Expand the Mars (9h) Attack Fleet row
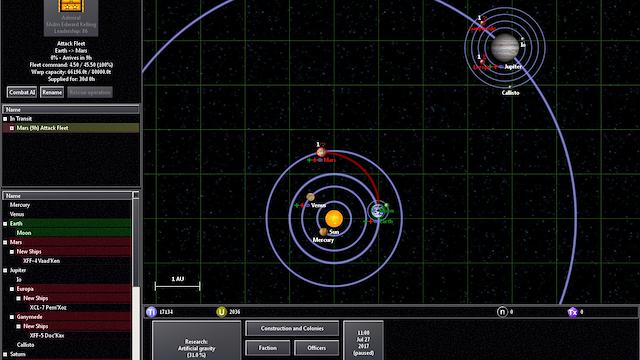This screenshot has width=640, height=360. (x=12, y=128)
